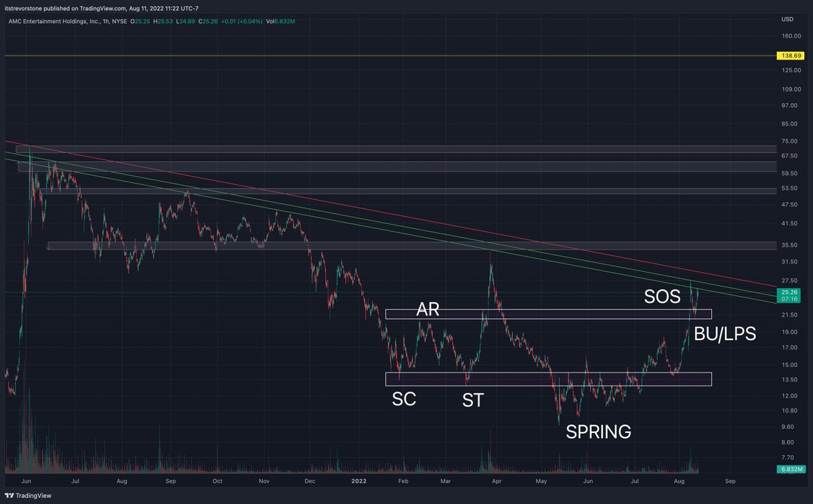Select the BU/LPS annotation text
Image resolution: width=813 pixels, height=504 pixels.
725,333
